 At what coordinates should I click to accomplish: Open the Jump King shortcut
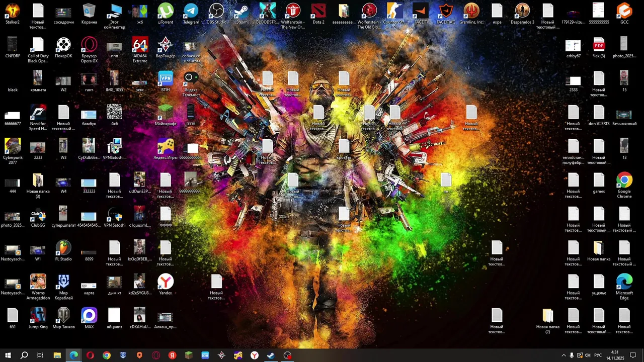click(x=38, y=318)
